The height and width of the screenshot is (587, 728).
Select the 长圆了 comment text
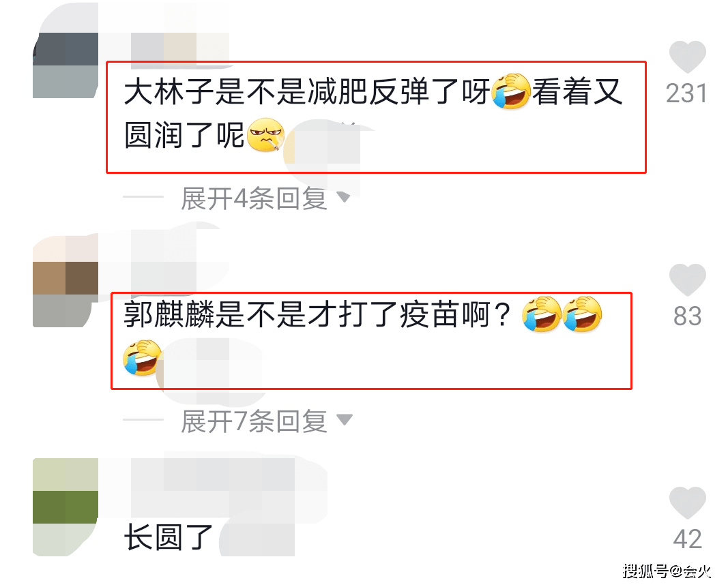169,537
